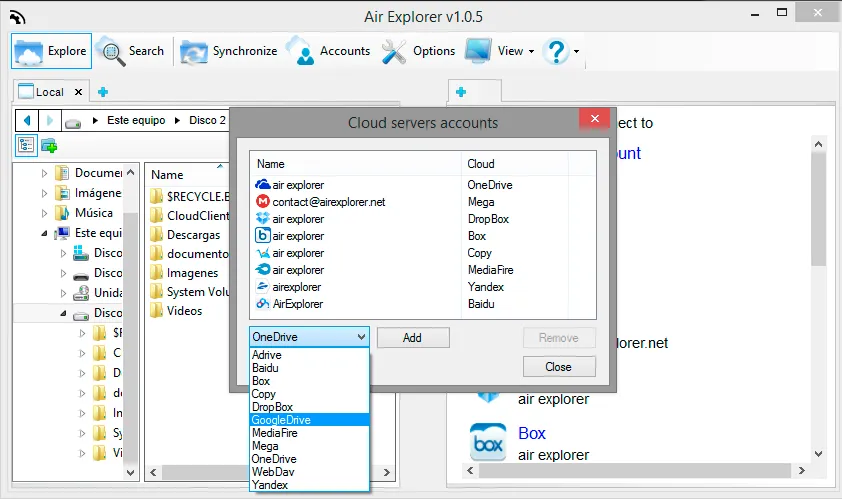
Task: Click the right pane vertical scrollbar
Action: point(818,209)
